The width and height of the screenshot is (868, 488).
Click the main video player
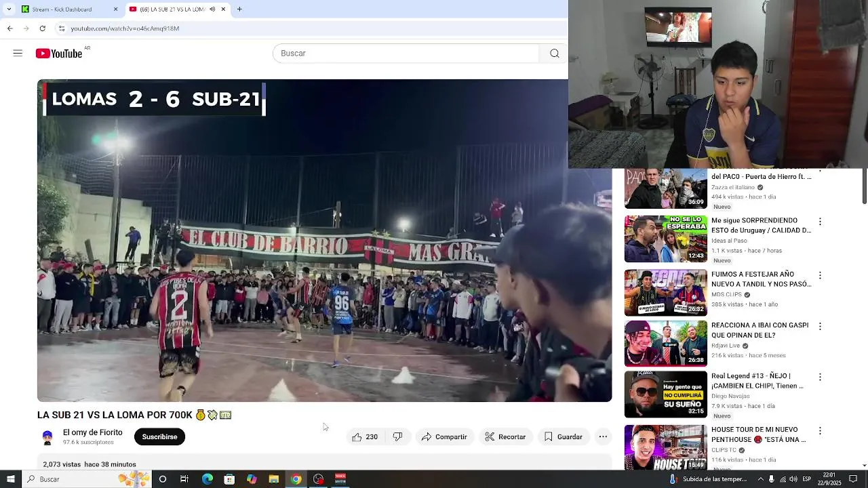[324, 241]
